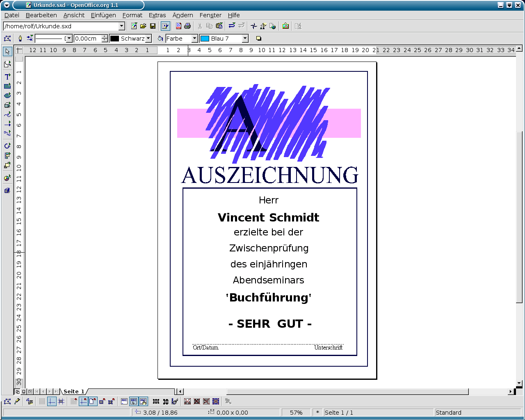Viewport: 525px width, 420px height.
Task: Select the Ellipse drawing tool
Action: click(x=7, y=96)
